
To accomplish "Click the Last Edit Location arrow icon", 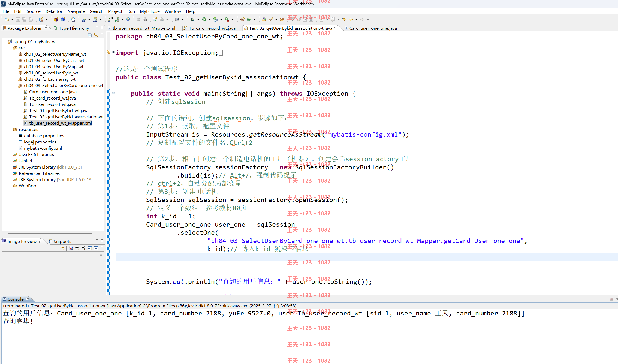I will (x=344, y=19).
